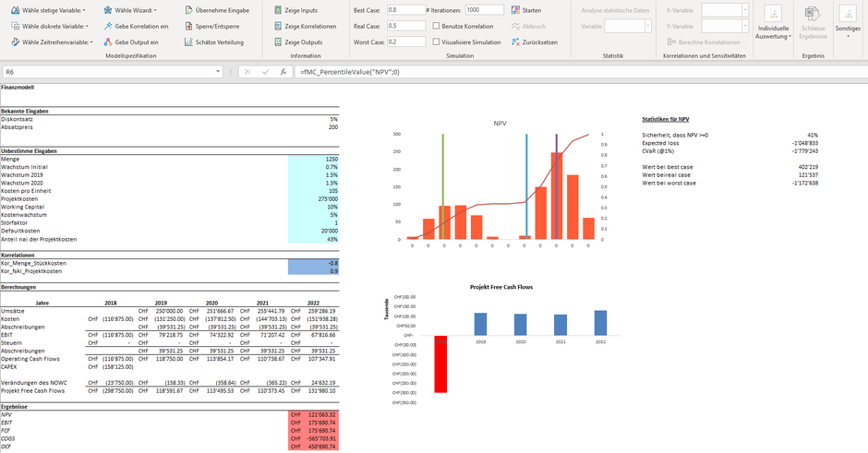Viewport: 868px width, 453px height.
Task: Open Wähle stetige Variable menu
Action: [48, 10]
